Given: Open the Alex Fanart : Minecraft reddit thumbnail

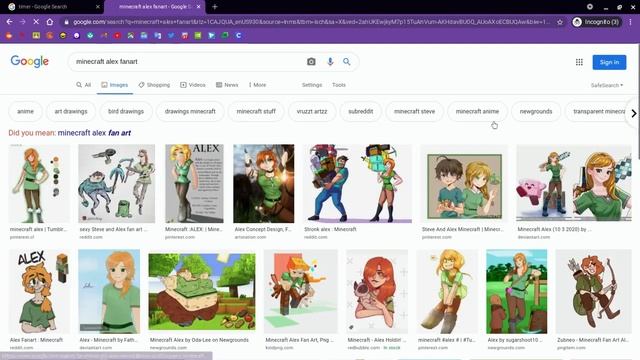Looking at the screenshot, I should click(x=39, y=291).
